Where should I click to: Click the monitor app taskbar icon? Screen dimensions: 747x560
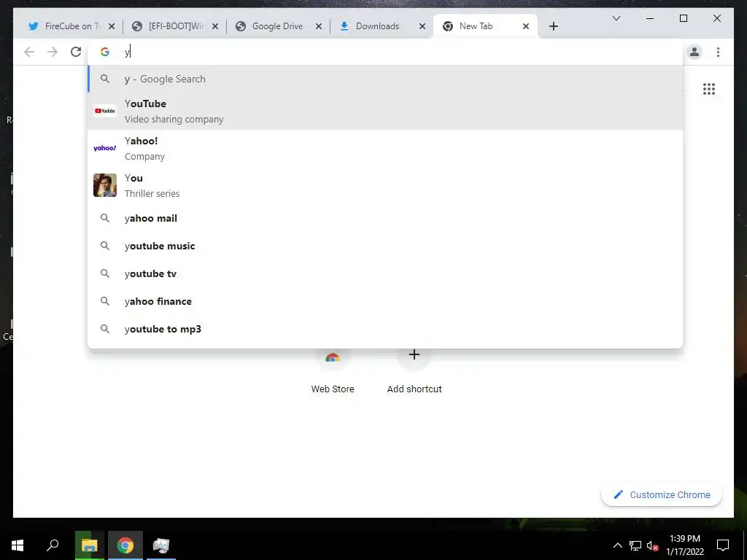pos(161,545)
